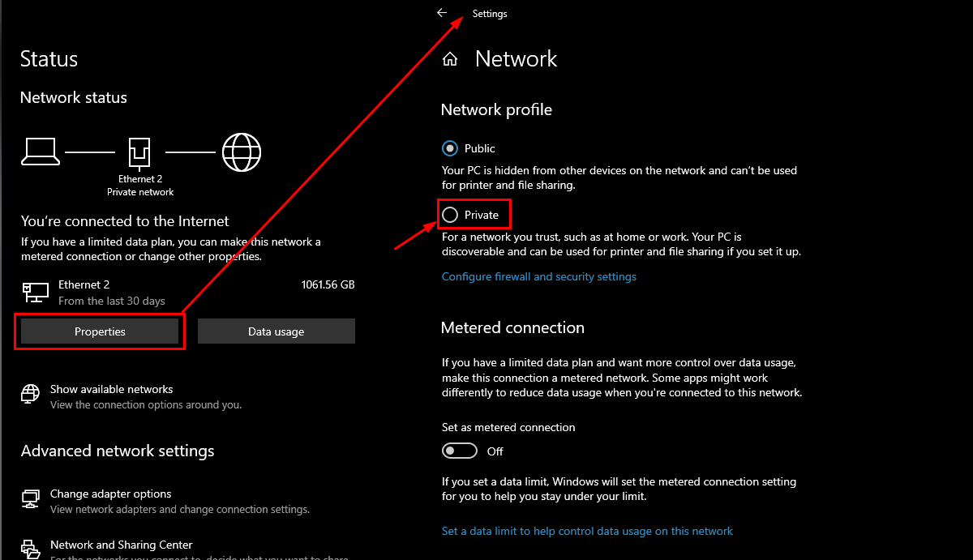Open the Data usage button
Image resolution: width=973 pixels, height=560 pixels.
click(x=276, y=331)
